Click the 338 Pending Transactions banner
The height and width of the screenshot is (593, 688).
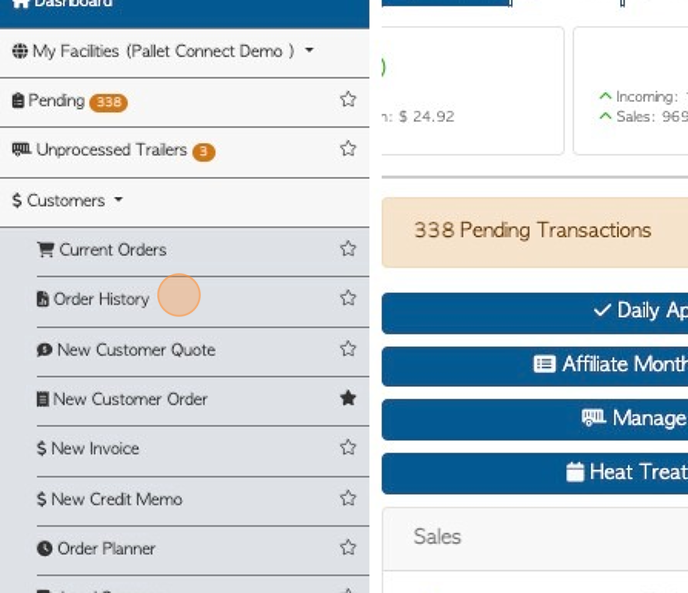(x=534, y=230)
